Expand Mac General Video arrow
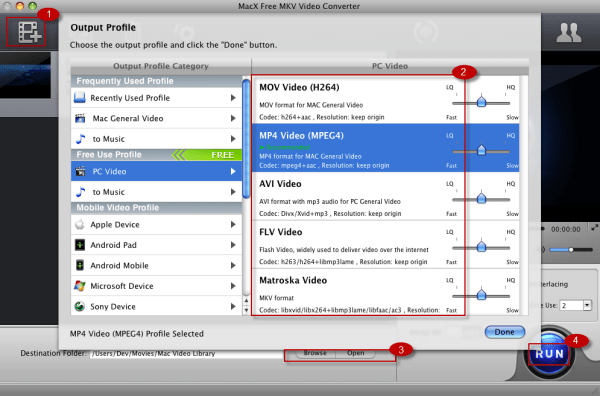The image size is (600, 396). (233, 118)
